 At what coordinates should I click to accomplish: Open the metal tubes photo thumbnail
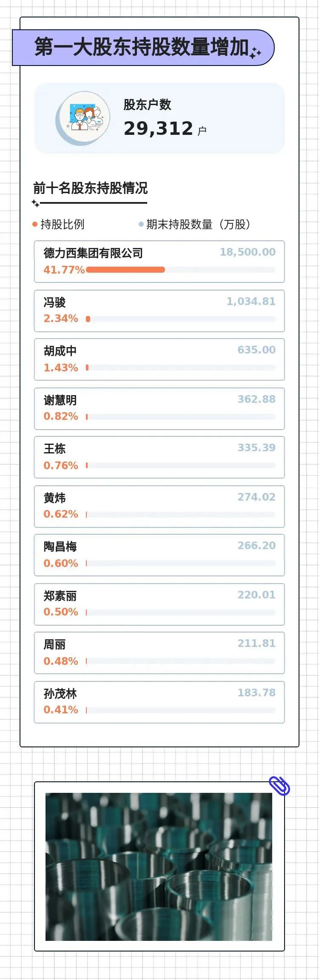(159, 866)
